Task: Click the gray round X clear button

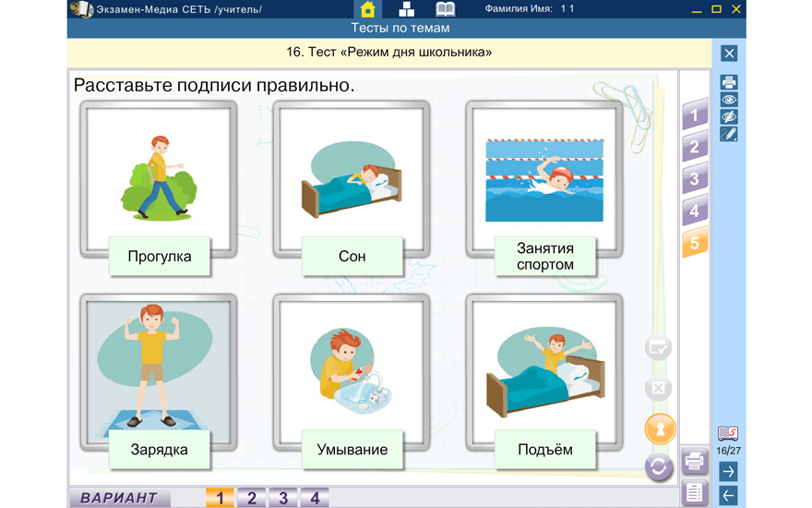Action: point(658,388)
